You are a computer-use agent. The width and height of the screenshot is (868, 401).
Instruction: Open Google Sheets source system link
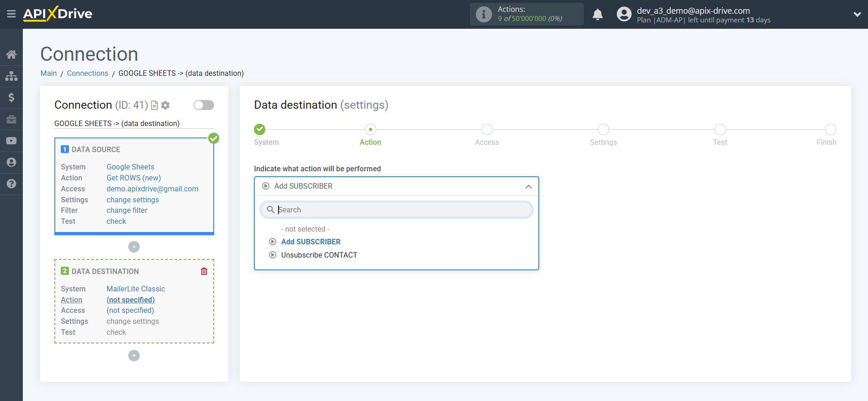click(x=130, y=167)
